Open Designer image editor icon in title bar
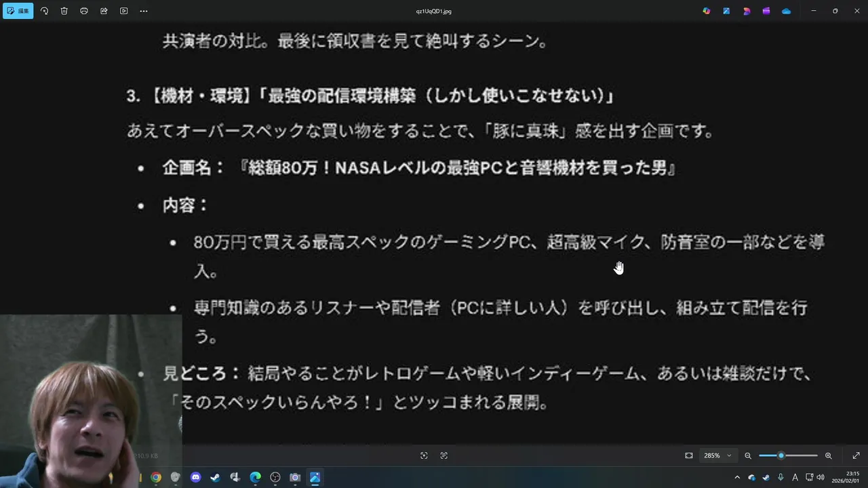868x488 pixels. [726, 11]
